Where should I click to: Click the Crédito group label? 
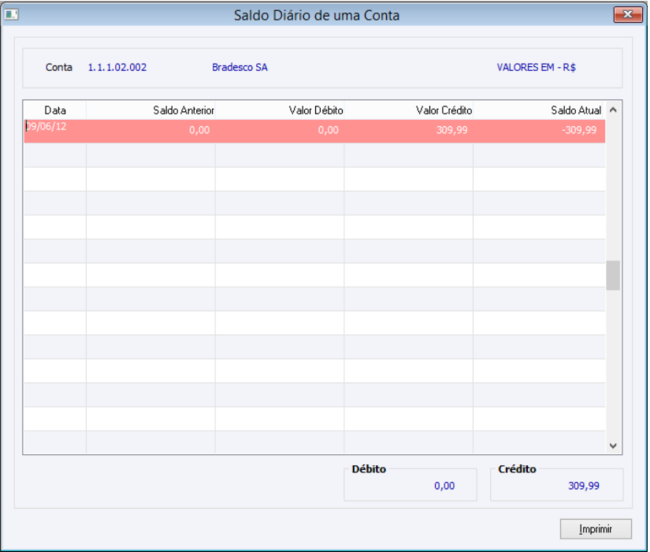tap(517, 469)
